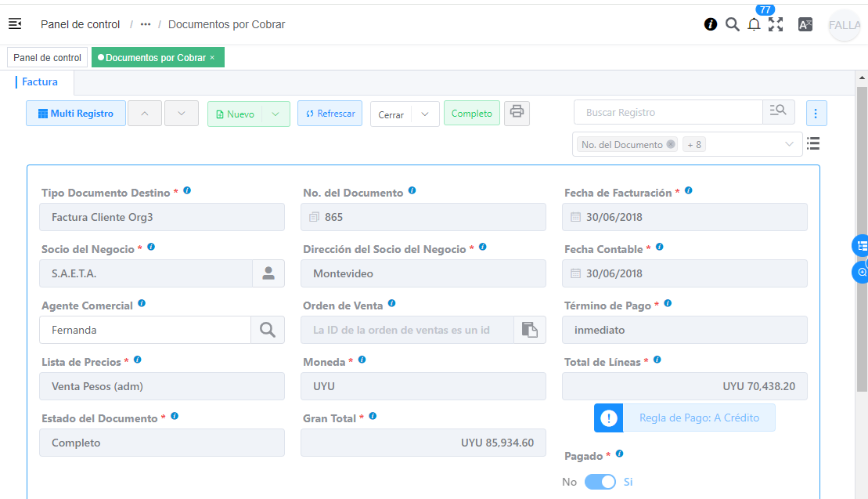Expand the Cerrar action dropdown arrow

point(424,114)
